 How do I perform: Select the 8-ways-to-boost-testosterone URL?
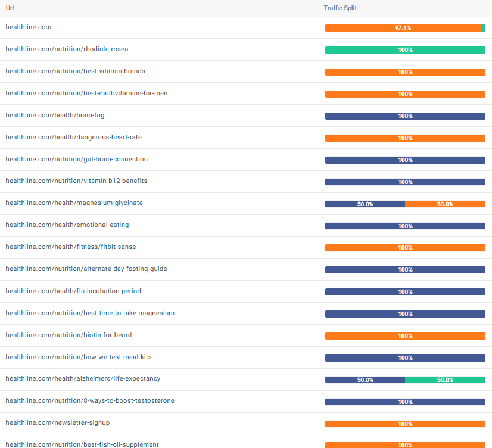(x=90, y=400)
